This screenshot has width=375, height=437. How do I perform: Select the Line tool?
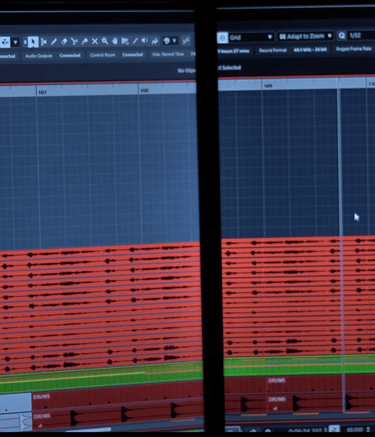[135, 41]
